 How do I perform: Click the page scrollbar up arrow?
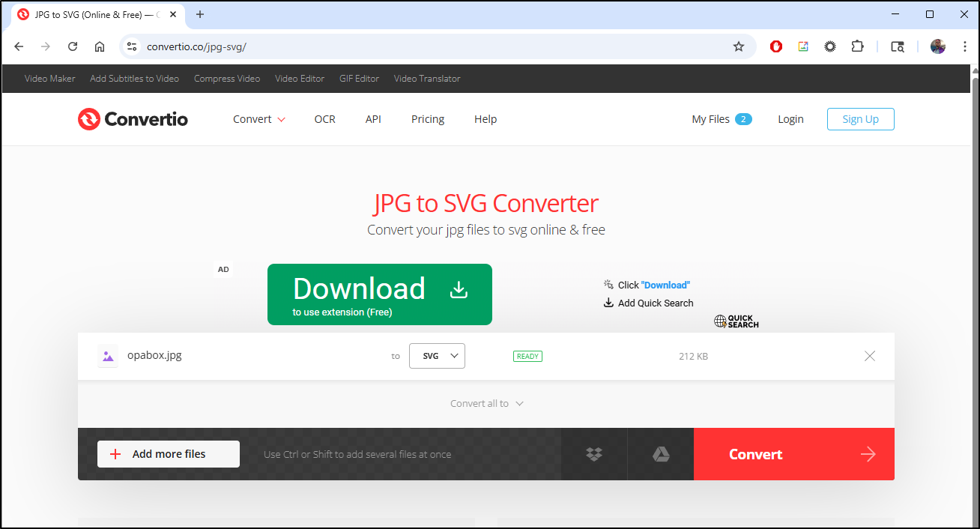tap(975, 73)
